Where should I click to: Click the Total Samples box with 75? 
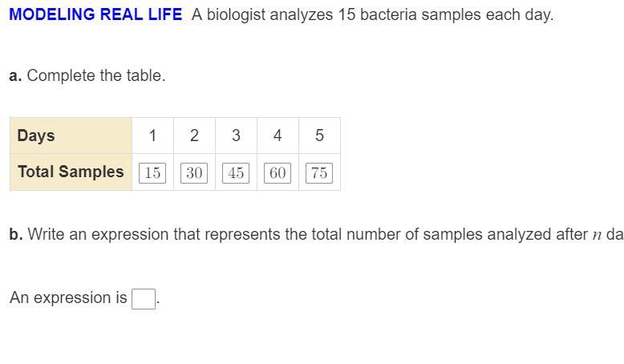319,173
